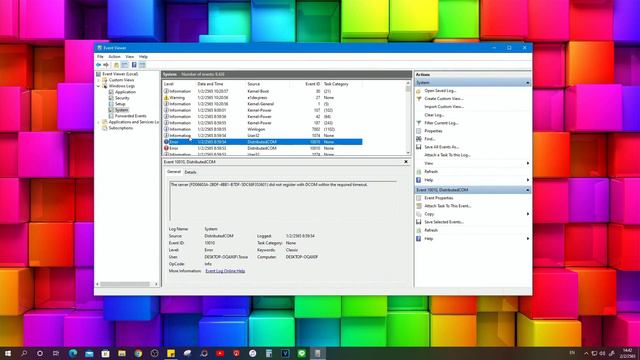This screenshot has height=360, width=640.
Task: Collapse the Event 10010 actions section
Action: (x=527, y=190)
